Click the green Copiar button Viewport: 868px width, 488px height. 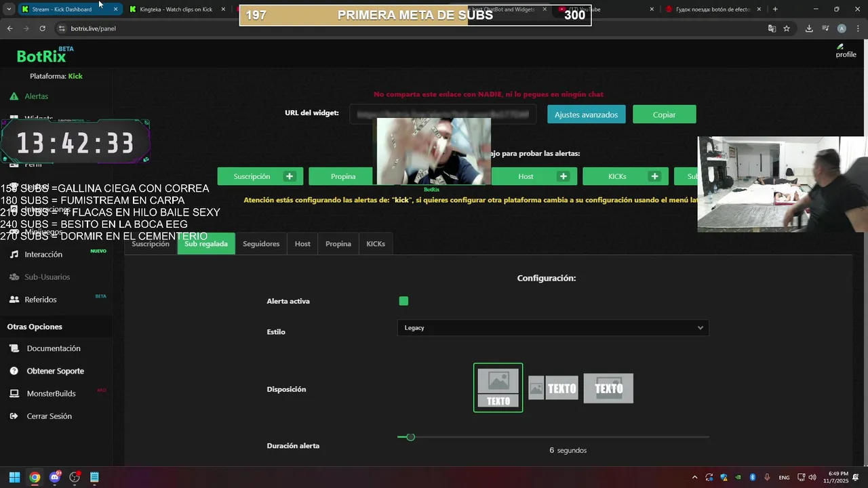coord(664,115)
